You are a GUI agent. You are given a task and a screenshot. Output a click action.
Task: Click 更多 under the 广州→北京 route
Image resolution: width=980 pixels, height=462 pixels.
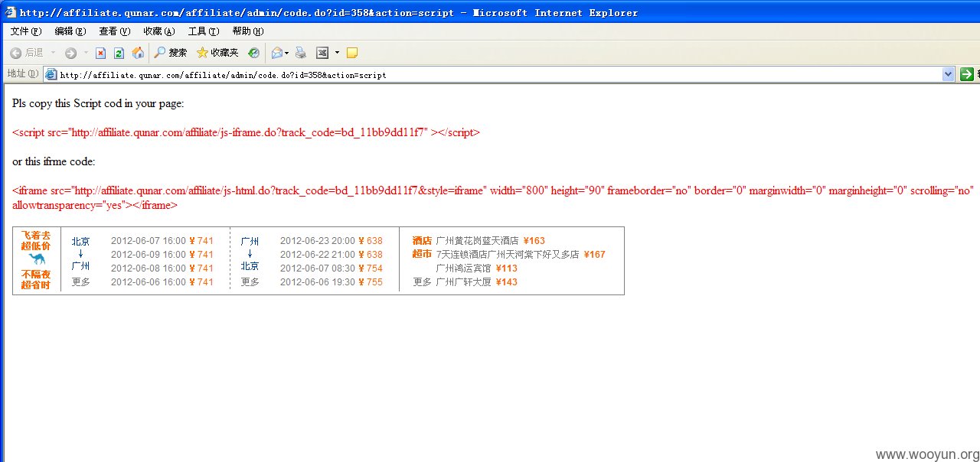click(250, 282)
